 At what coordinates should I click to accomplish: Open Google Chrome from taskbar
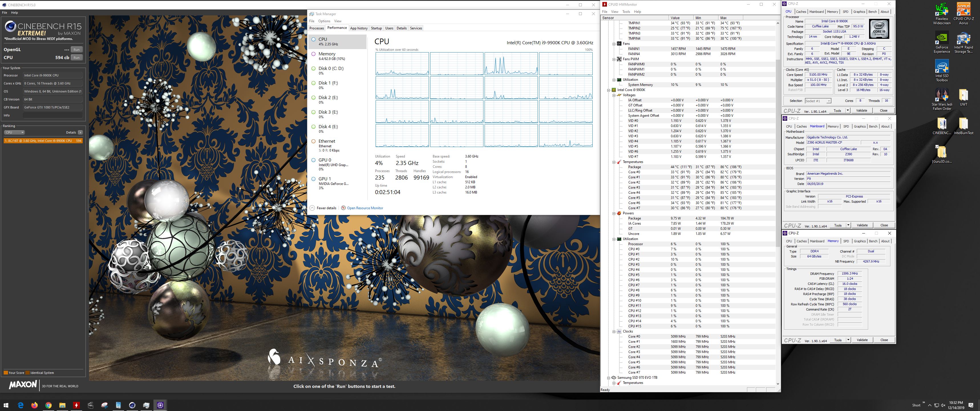tap(48, 405)
